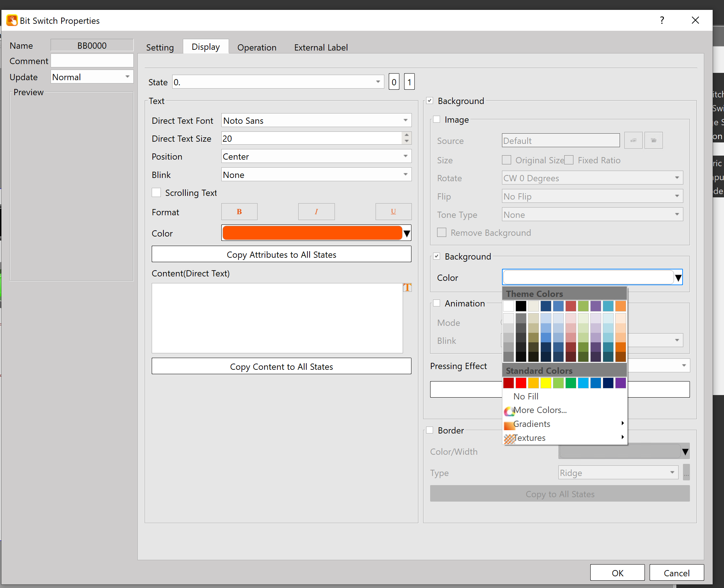Viewport: 724px width, 588px height.
Task: Open More Colors color wheel option
Action: click(539, 410)
